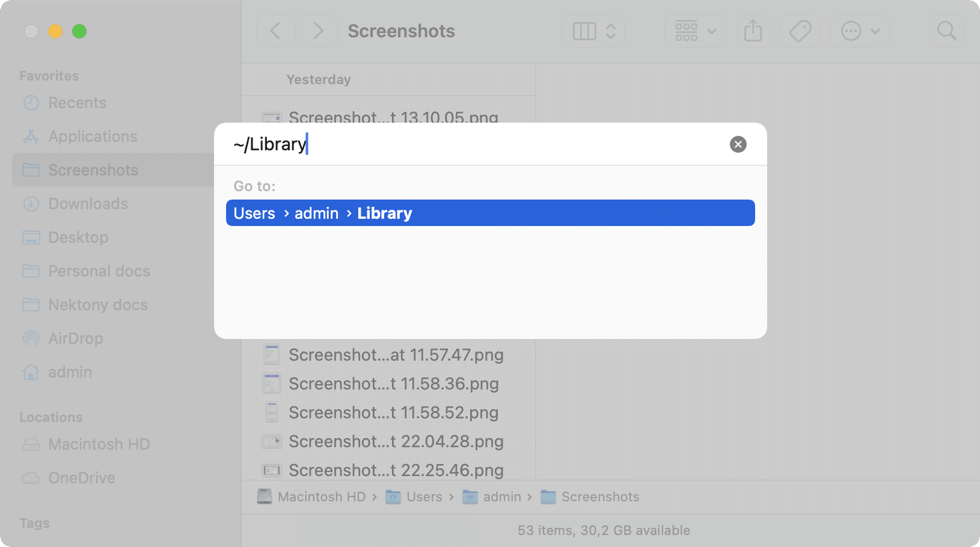Click Macintosh HD in the path bar
Screen dimensions: 980x547
pos(322,497)
